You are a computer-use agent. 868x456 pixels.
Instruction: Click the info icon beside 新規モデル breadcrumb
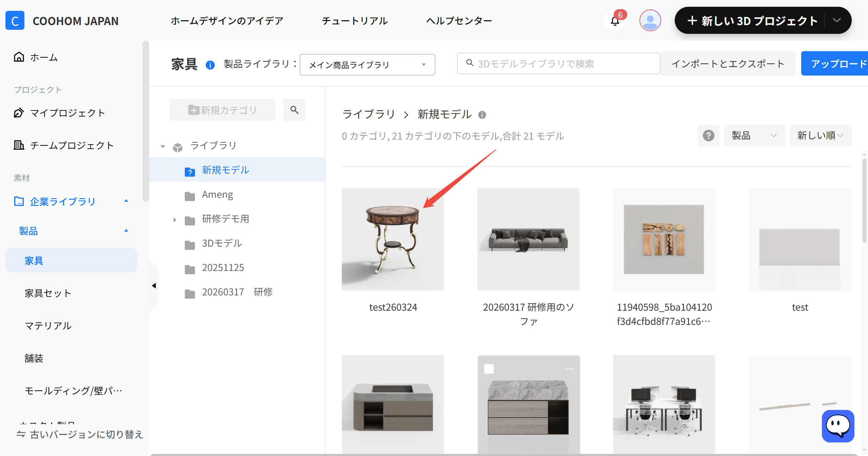pos(482,115)
